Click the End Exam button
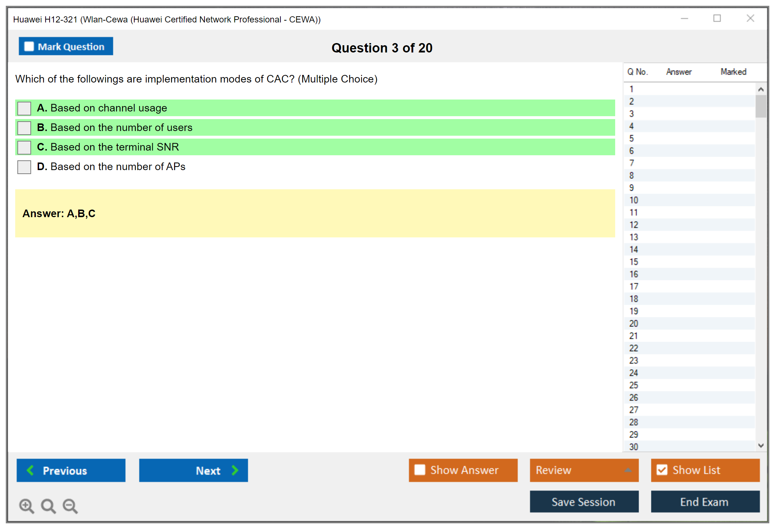The image size is (778, 532). pyautogui.click(x=705, y=502)
